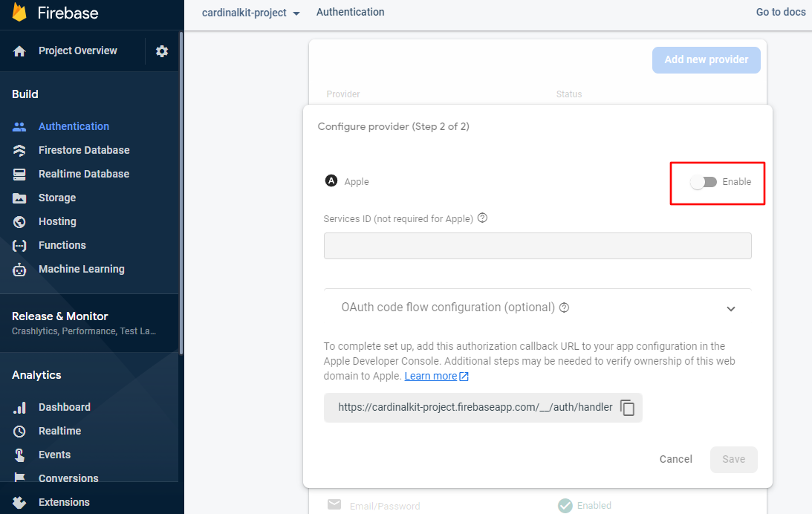
Task: Click the Go to docs link
Action: coord(781,12)
